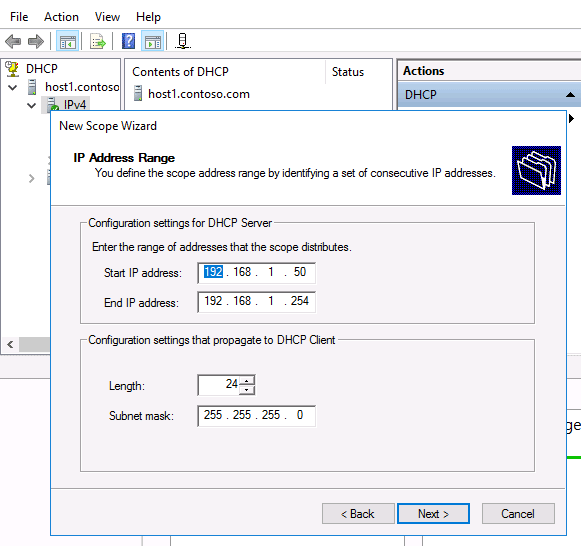Click the Add Server toolbar icon

pos(182,41)
